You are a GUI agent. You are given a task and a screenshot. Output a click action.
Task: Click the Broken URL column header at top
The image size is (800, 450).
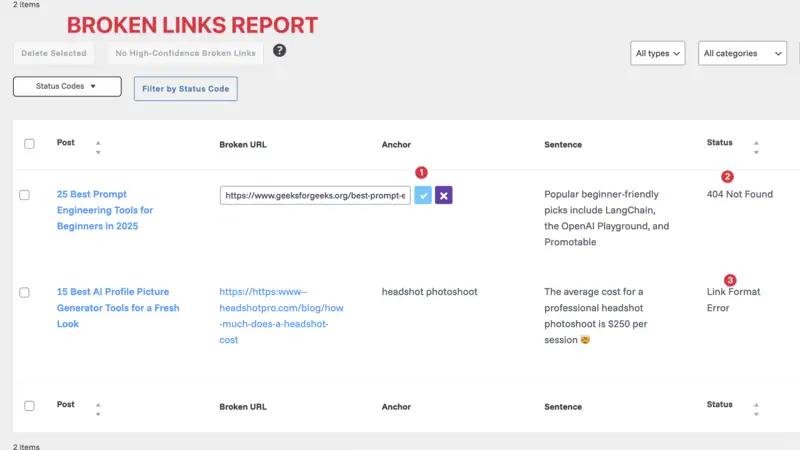click(243, 145)
